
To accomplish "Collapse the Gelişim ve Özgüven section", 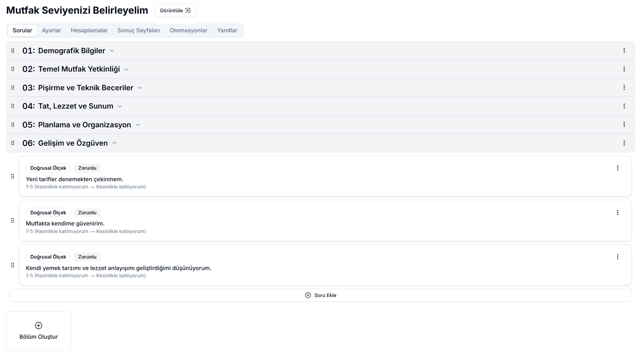I will (114, 143).
